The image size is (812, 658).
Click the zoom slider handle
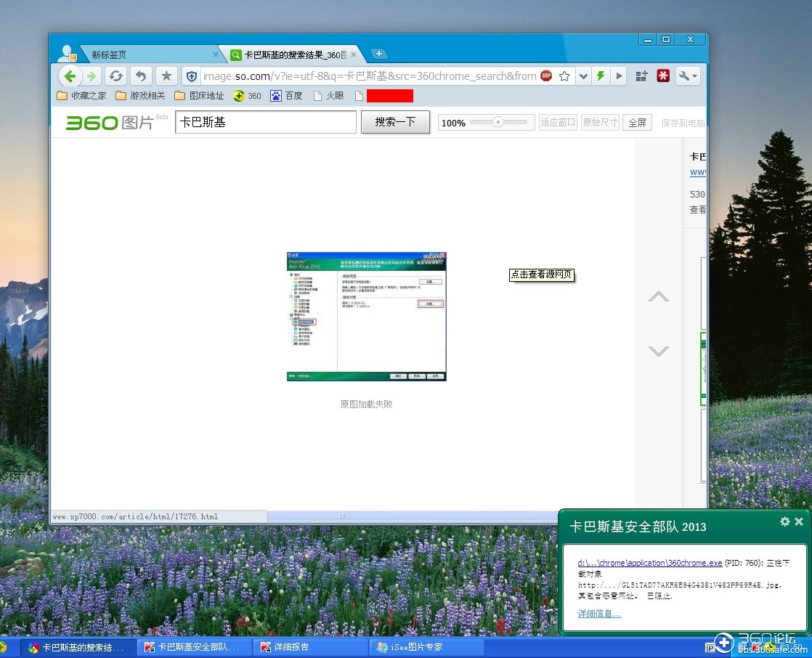(x=498, y=122)
